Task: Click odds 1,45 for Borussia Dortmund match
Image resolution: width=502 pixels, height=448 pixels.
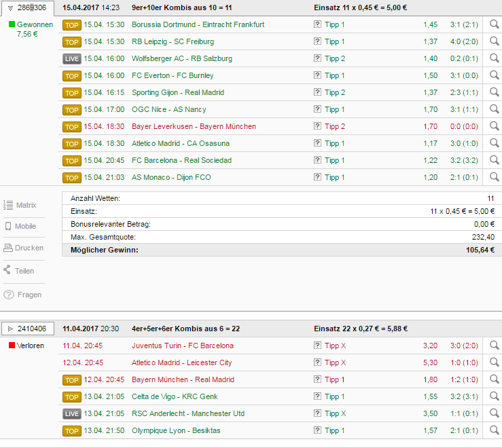Action: pyautogui.click(x=430, y=24)
